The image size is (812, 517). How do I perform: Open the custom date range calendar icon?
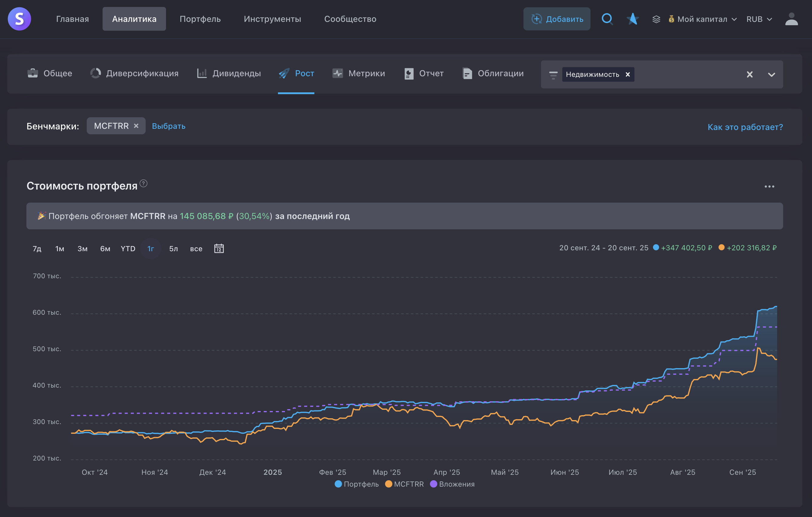(x=219, y=249)
